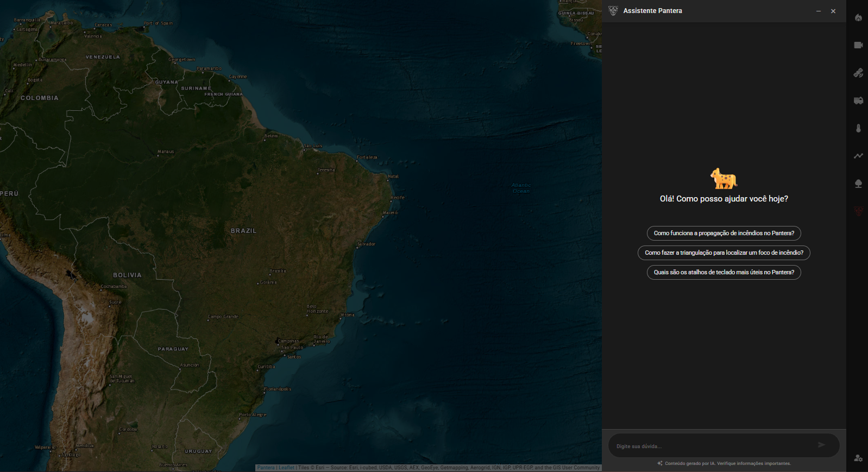868x472 pixels.
Task: Open the line chart icon
Action: [858, 156]
